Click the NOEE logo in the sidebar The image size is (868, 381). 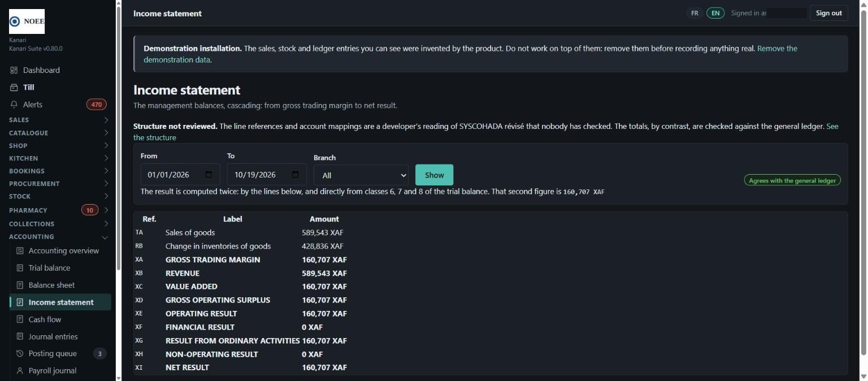[x=27, y=21]
